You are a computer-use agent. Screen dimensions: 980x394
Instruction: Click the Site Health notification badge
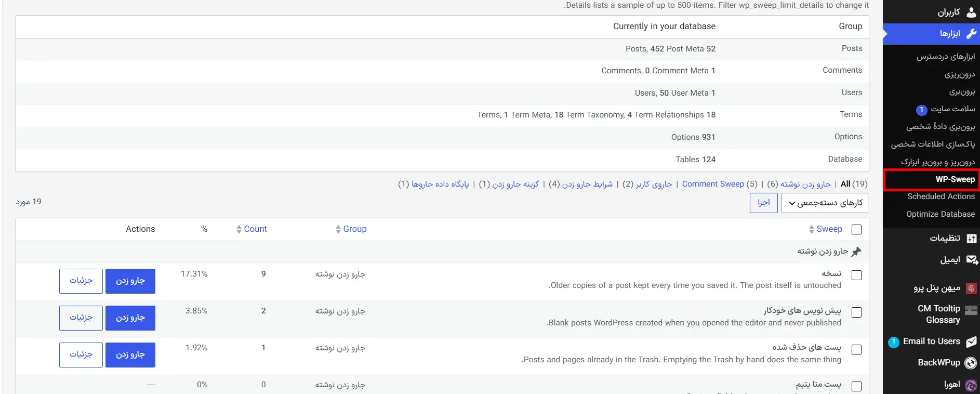pyautogui.click(x=921, y=110)
